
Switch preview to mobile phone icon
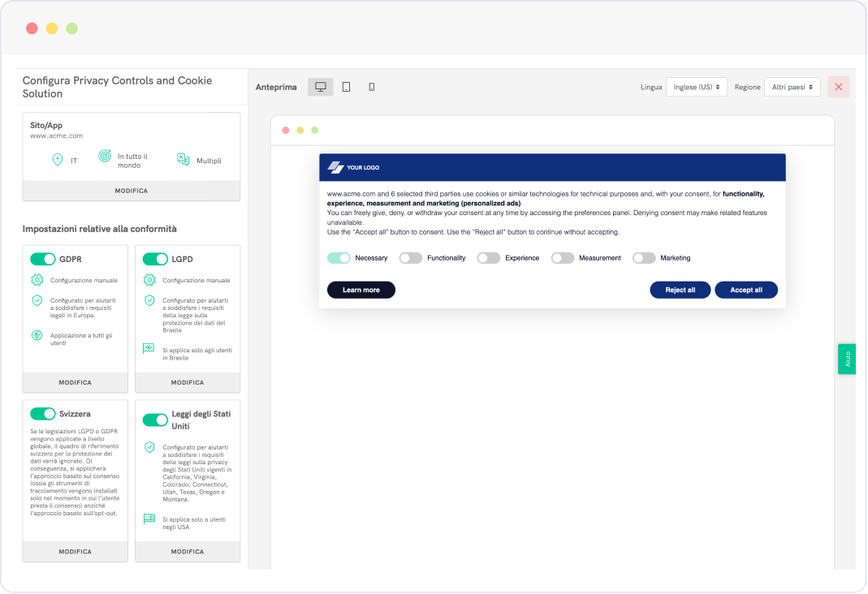click(x=372, y=87)
